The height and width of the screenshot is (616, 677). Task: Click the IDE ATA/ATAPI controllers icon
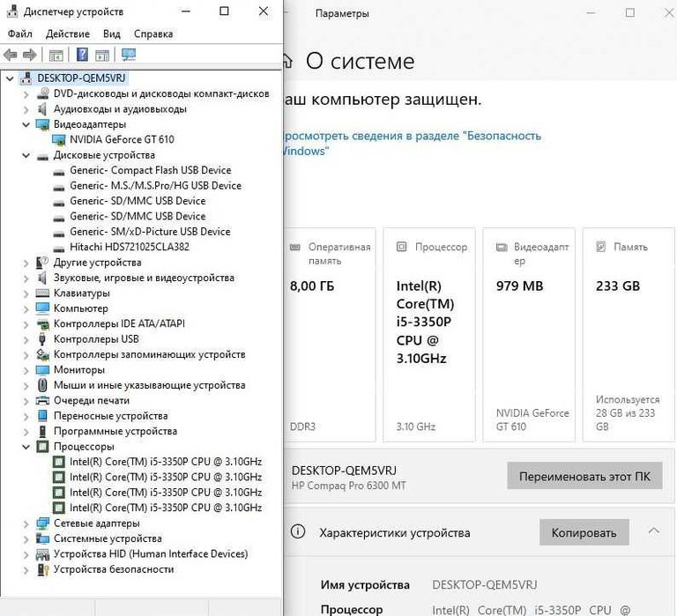(x=42, y=323)
